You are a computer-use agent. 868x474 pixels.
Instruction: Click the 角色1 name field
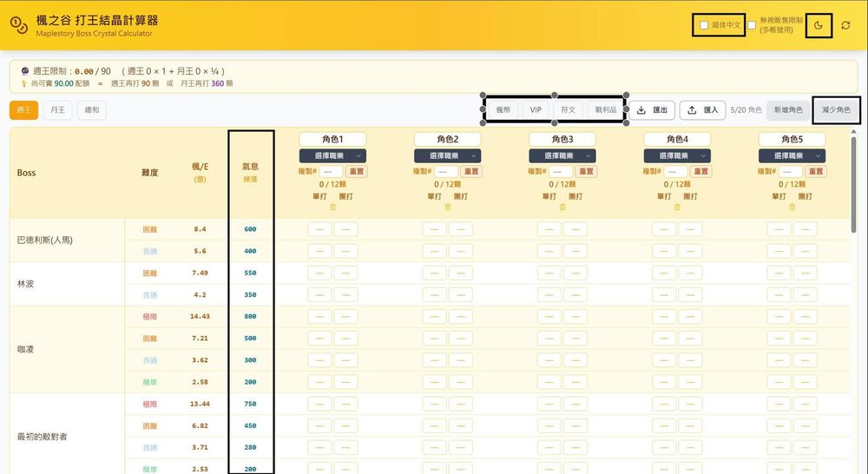pyautogui.click(x=332, y=139)
